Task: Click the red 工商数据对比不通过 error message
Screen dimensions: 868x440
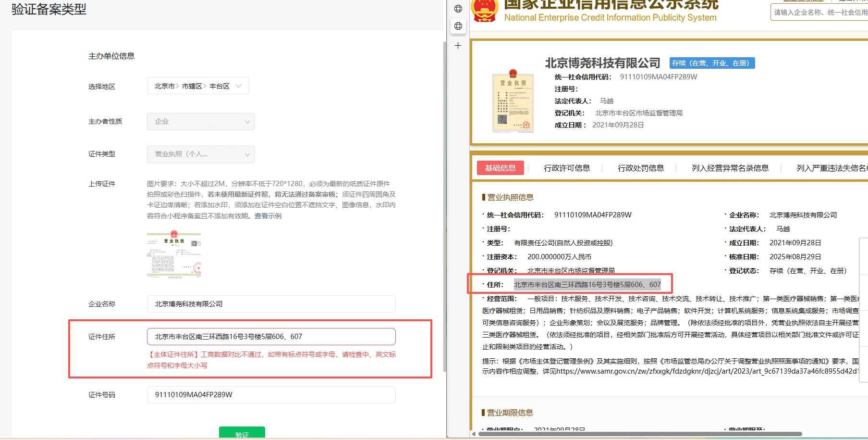Action: coord(271,360)
